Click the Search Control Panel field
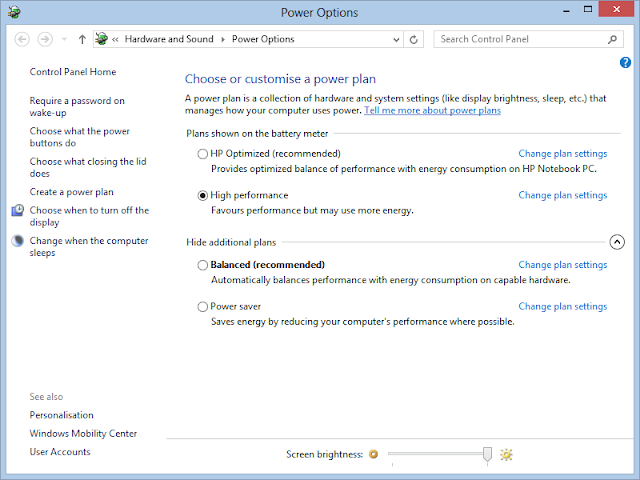The width and height of the screenshot is (640, 480). (528, 39)
